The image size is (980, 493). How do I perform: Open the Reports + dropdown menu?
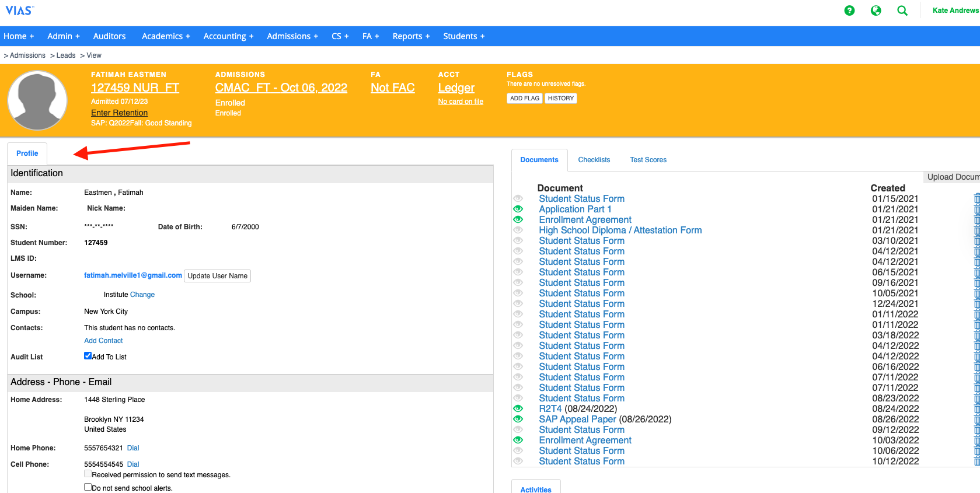[x=411, y=36]
